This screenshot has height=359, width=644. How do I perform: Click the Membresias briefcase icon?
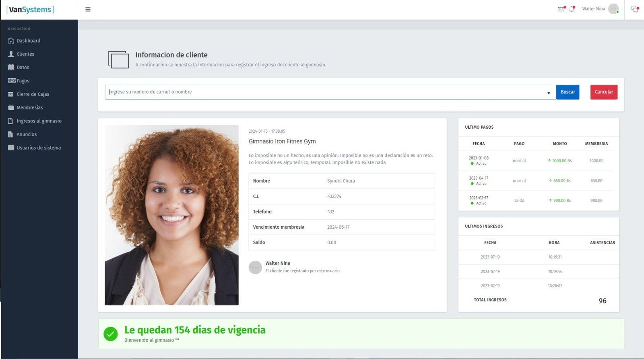pyautogui.click(x=11, y=107)
